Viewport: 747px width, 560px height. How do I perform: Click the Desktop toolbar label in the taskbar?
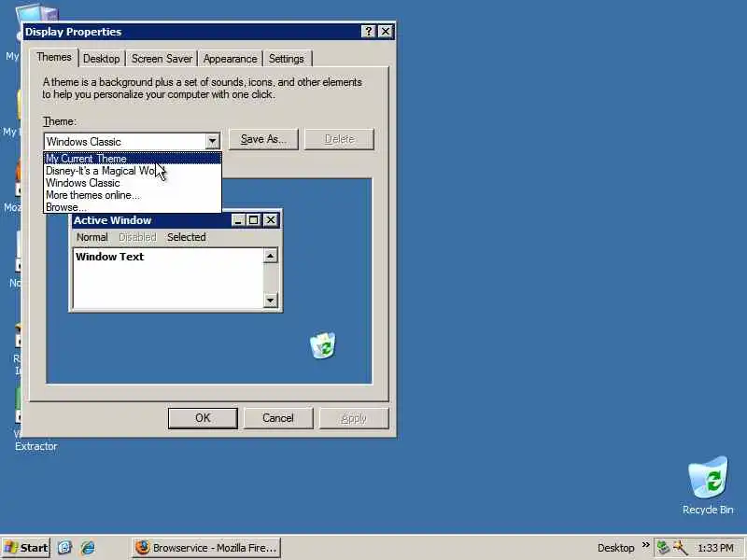click(x=615, y=548)
